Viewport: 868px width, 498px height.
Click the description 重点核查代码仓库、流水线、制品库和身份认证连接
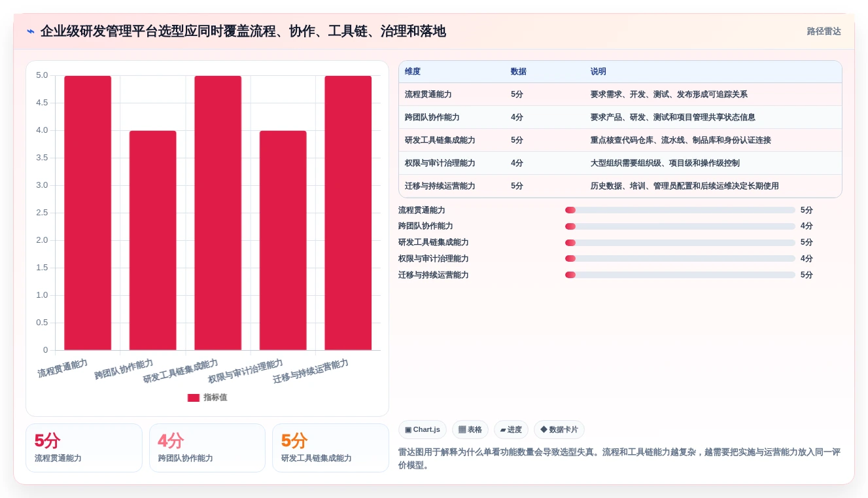pyautogui.click(x=681, y=140)
